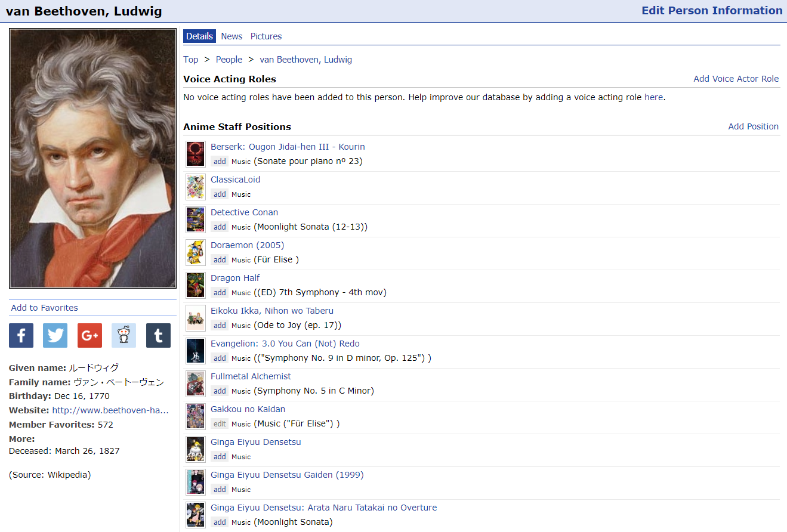Screen dimensions: 787x532
Task: Open Eikoku Ikka, Nihon wo Taberu link
Action: pos(272,311)
